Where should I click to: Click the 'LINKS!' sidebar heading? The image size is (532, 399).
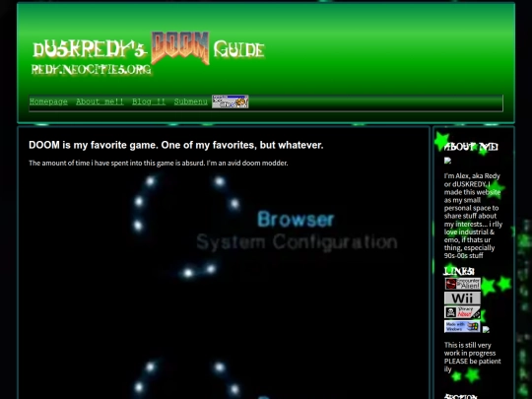pyautogui.click(x=459, y=272)
